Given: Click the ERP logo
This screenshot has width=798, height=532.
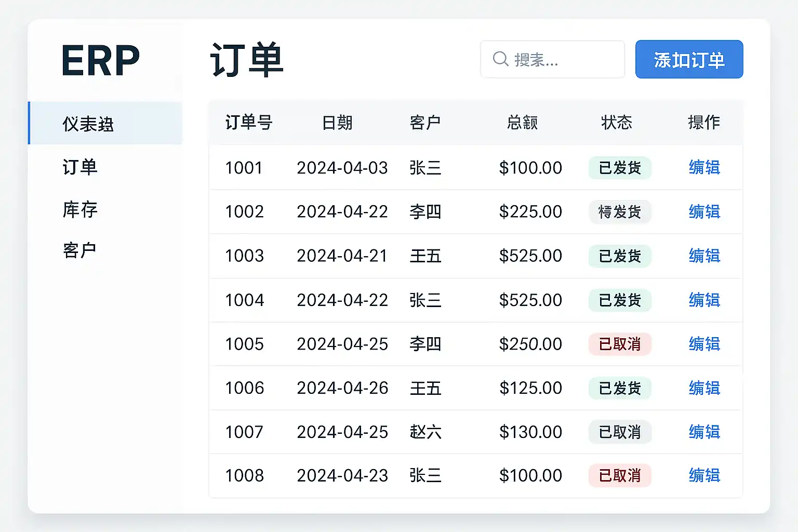Looking at the screenshot, I should point(101,60).
